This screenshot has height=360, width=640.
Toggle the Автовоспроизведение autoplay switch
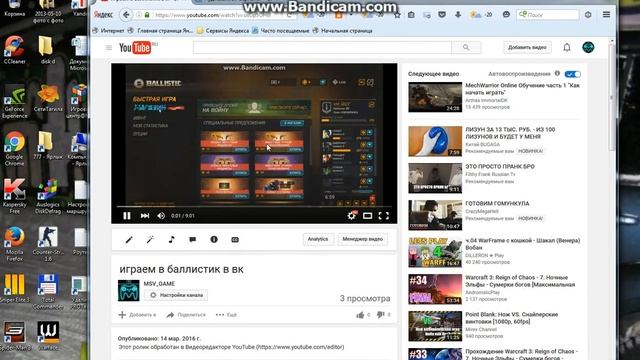coord(573,74)
